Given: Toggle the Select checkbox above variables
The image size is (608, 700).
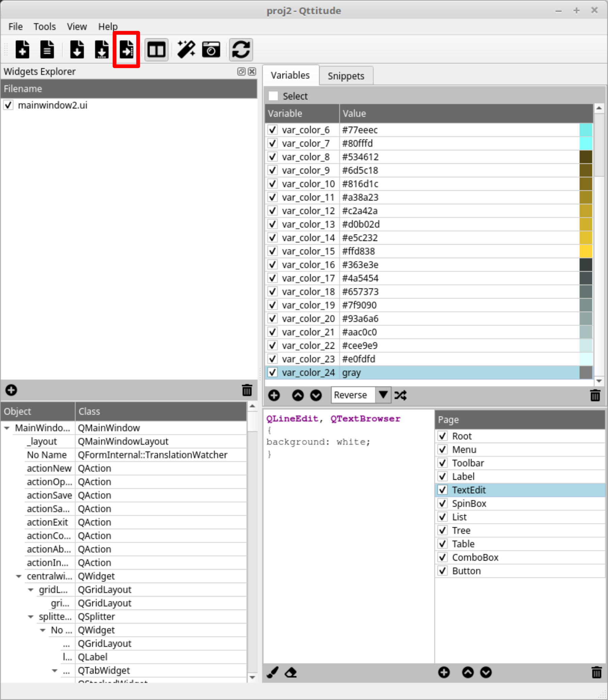Looking at the screenshot, I should (273, 96).
